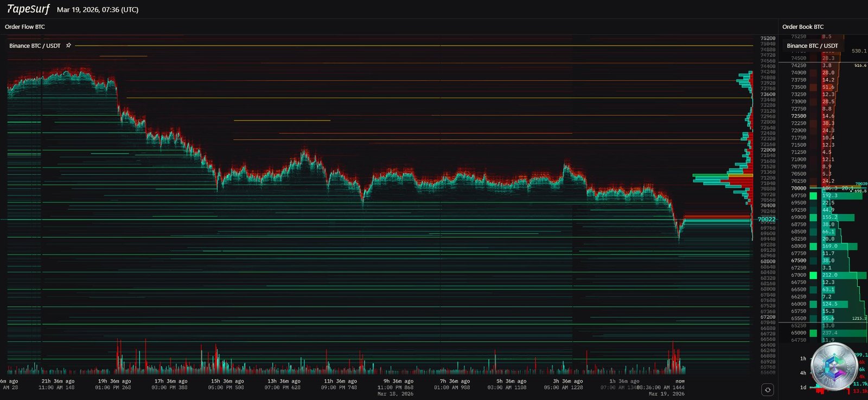The width and height of the screenshot is (868, 400).
Task: Click the '11h 36m ago' time axis label
Action: click(340, 381)
